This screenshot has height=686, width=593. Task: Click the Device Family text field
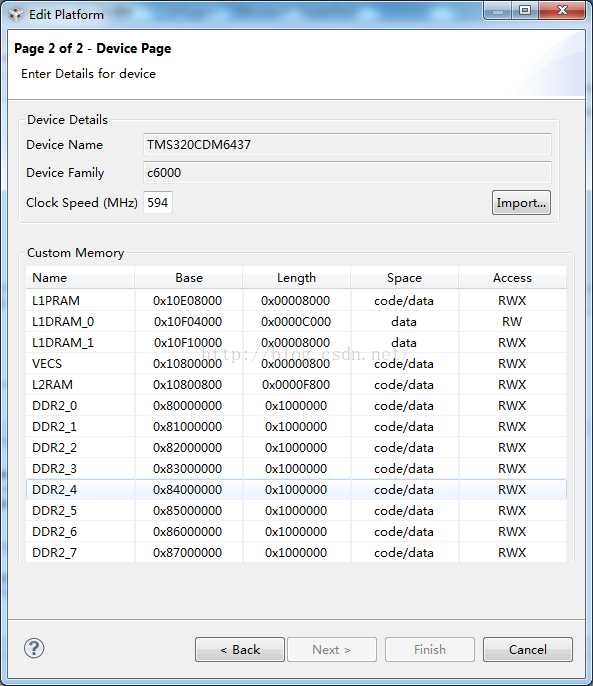coord(347,172)
